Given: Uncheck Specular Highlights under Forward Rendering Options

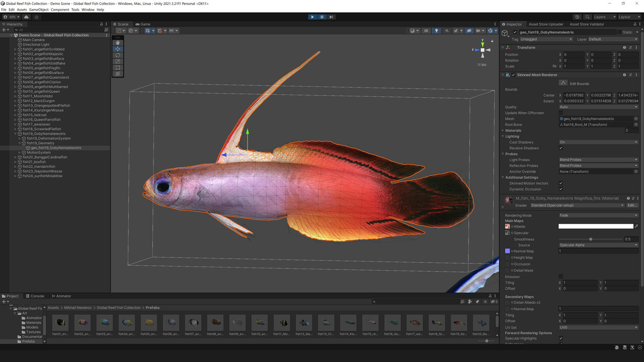Looking at the screenshot, I should click(x=561, y=338).
